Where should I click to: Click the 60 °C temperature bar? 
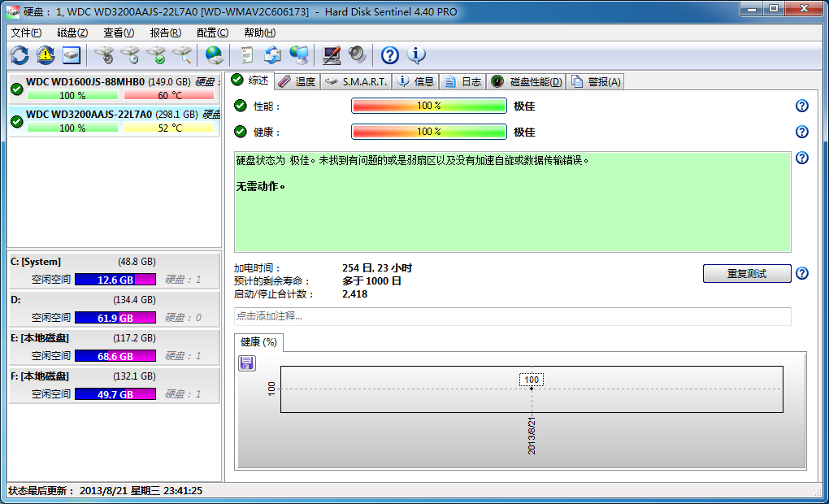tap(169, 96)
